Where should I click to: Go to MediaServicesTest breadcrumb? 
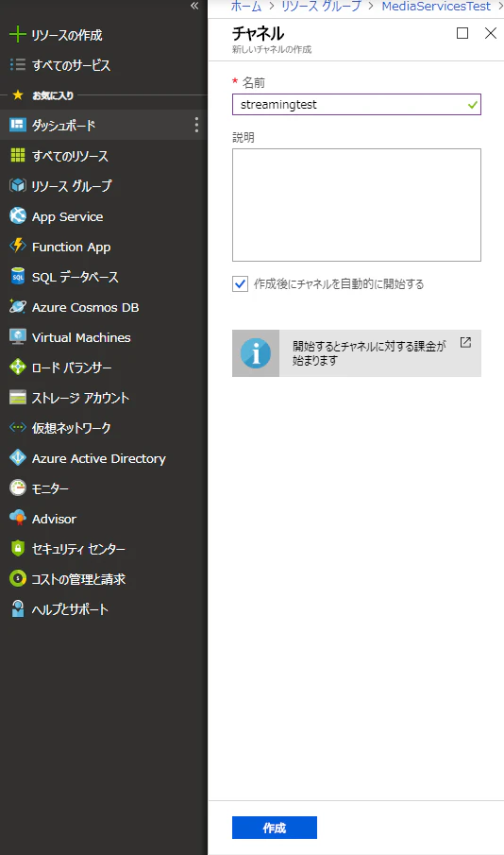coord(436,6)
